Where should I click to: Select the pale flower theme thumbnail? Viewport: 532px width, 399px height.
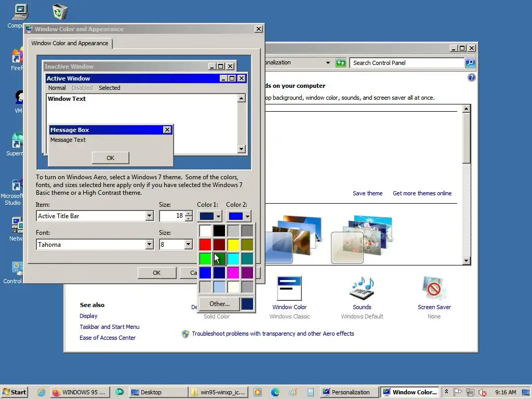click(362, 240)
